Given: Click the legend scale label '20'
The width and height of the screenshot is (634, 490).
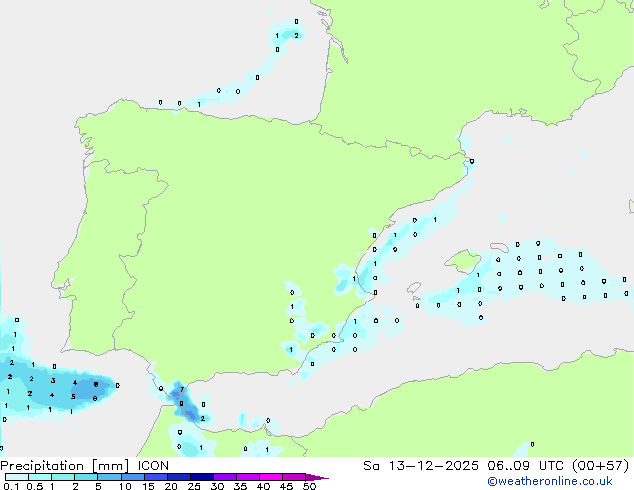Looking at the screenshot, I should 171,486.
